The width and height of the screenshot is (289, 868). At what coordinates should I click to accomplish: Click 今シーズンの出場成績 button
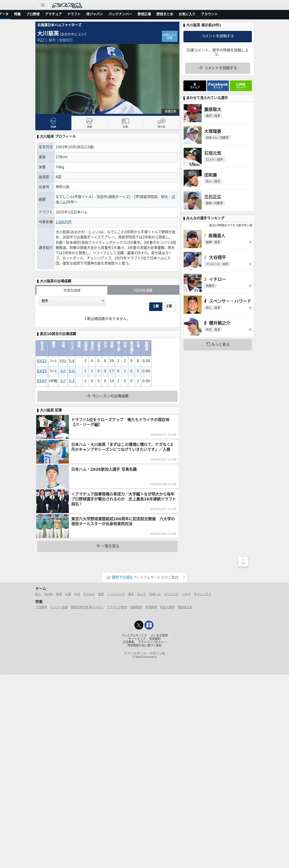point(107,396)
